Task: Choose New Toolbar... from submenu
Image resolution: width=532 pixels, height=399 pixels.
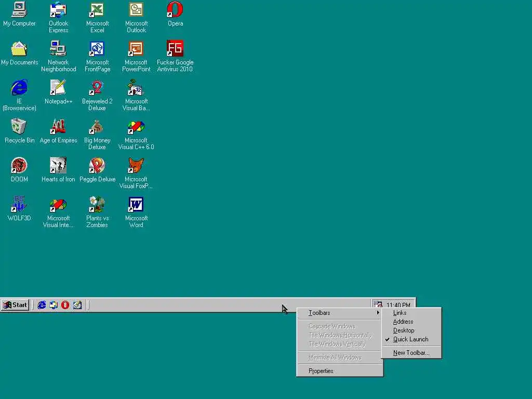Action: (411, 353)
